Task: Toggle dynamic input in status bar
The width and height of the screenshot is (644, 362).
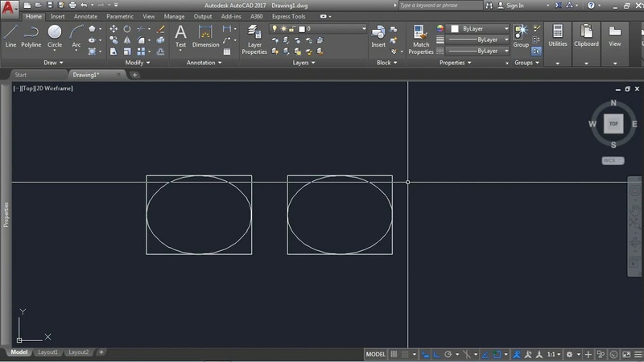Action: click(425, 354)
